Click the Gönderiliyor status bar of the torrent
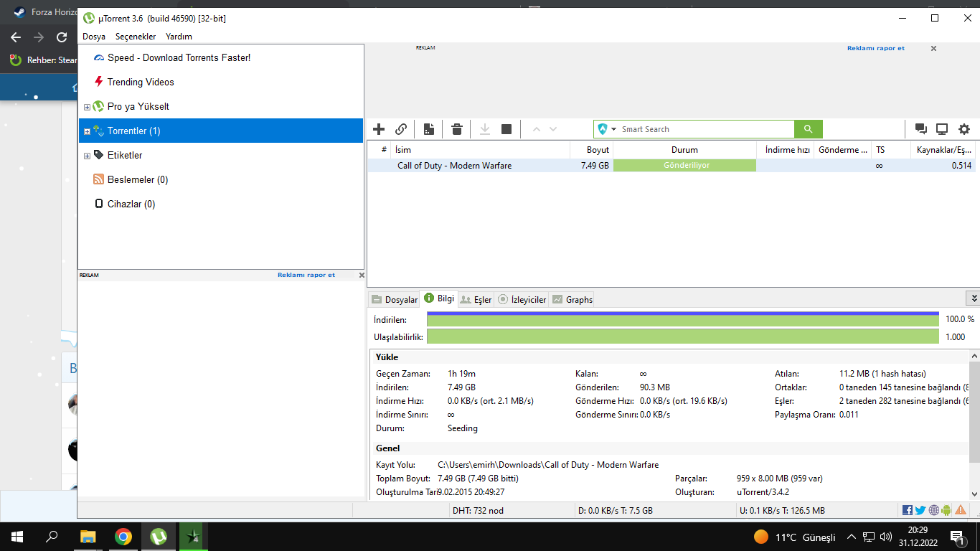The height and width of the screenshot is (551, 980). tap(684, 166)
